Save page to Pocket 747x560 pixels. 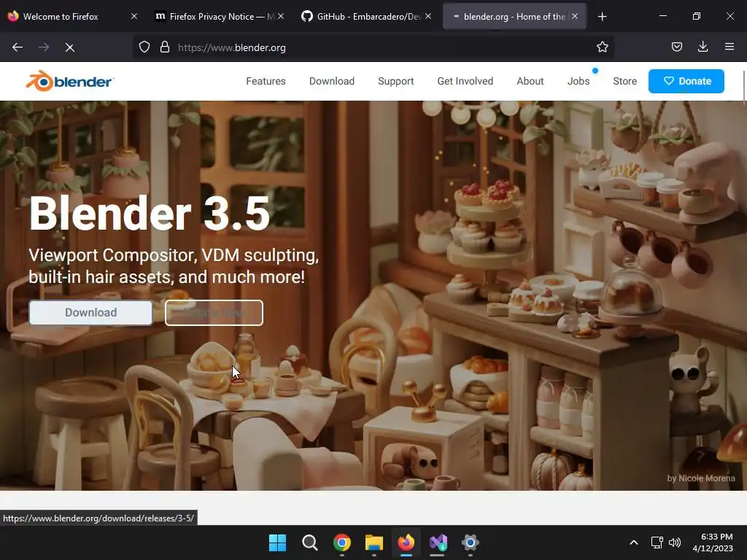[676, 47]
